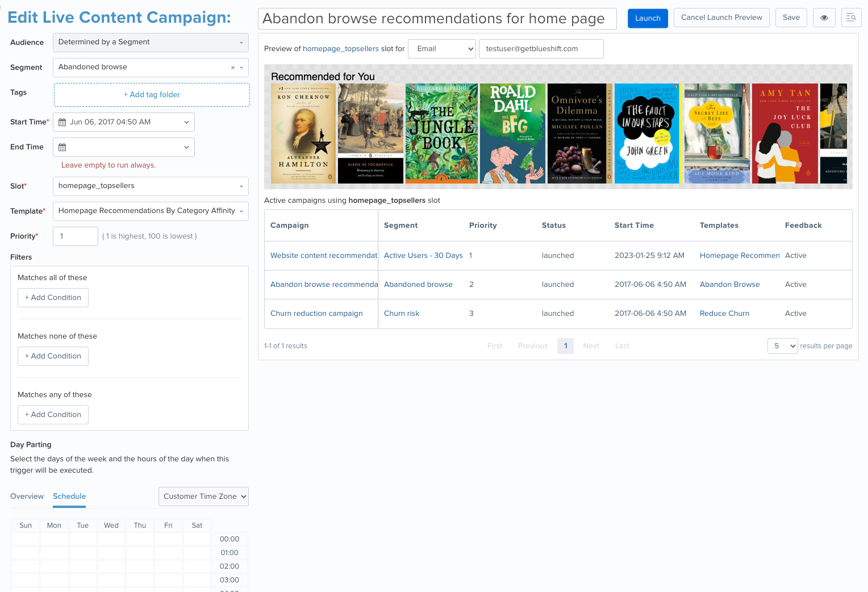Viewport: 868px width, 592px height.
Task: Click Add tag folder
Action: (152, 95)
